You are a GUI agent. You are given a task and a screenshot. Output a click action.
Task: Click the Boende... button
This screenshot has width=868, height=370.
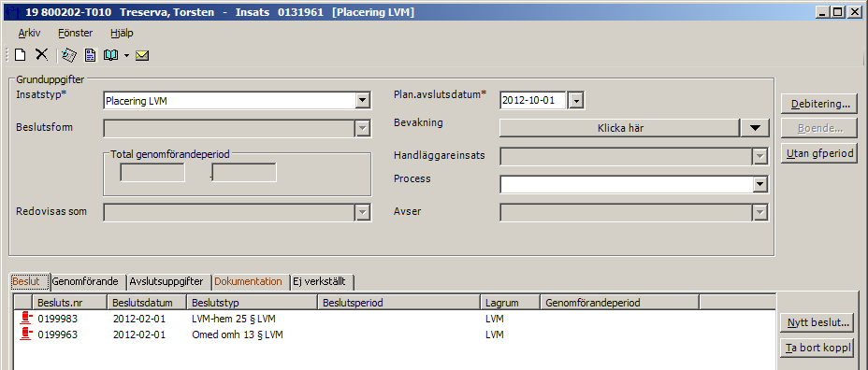(820, 128)
